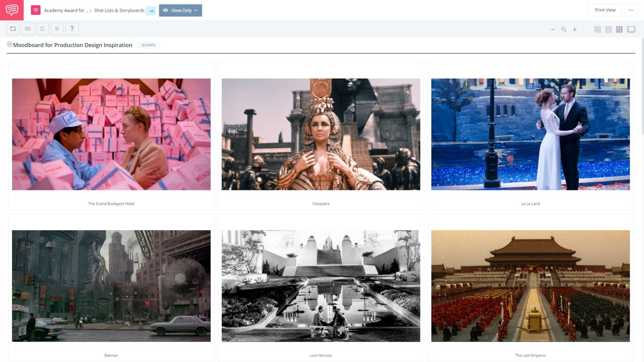Click the pink project icon beside Academy Award

(x=36, y=10)
